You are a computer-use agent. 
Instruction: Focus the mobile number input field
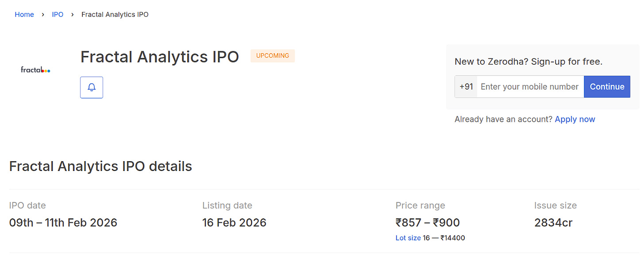[x=530, y=87]
